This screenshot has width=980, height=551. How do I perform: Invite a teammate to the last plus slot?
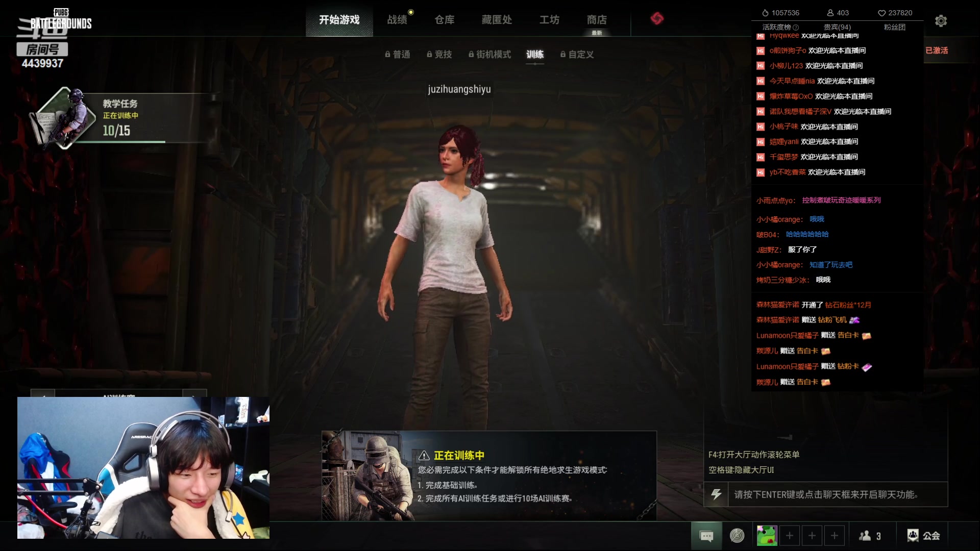tap(835, 536)
